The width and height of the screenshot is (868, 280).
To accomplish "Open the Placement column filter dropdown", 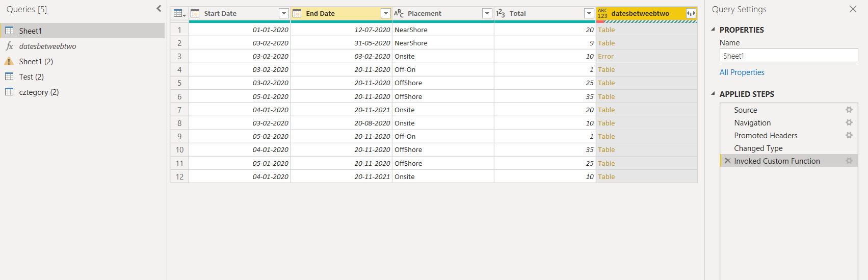I will [487, 13].
